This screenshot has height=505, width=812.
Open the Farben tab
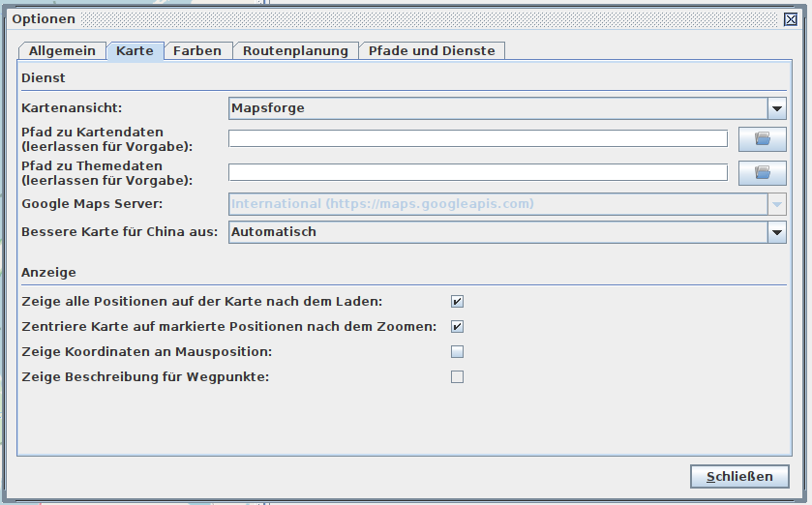point(197,51)
